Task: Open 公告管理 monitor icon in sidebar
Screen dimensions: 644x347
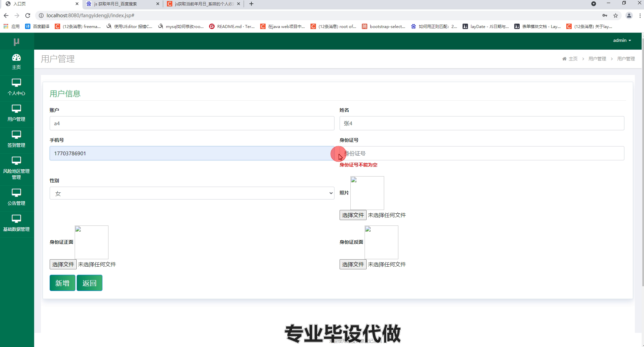Action: coord(16,193)
